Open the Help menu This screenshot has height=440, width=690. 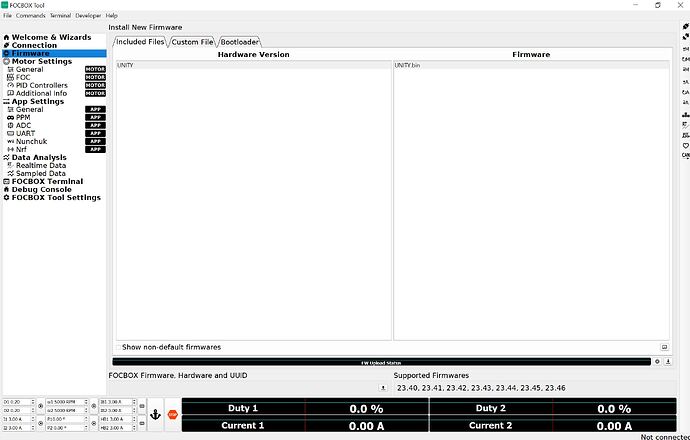[111, 15]
